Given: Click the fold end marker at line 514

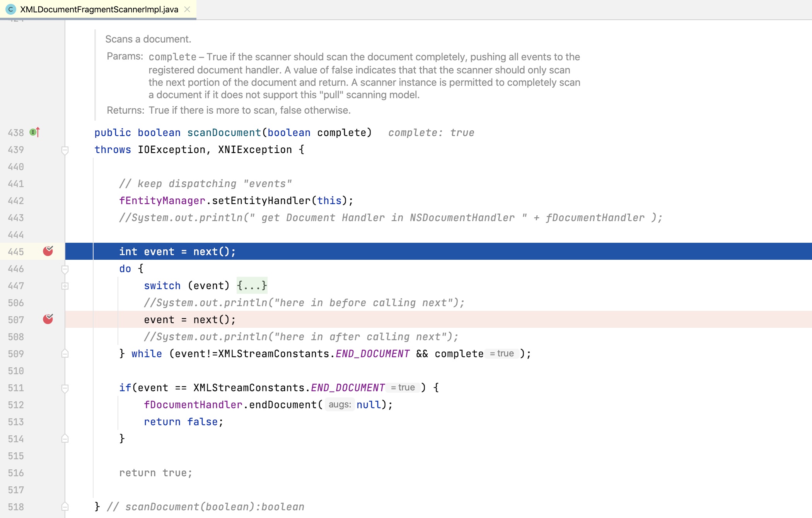Looking at the screenshot, I should 65,438.
